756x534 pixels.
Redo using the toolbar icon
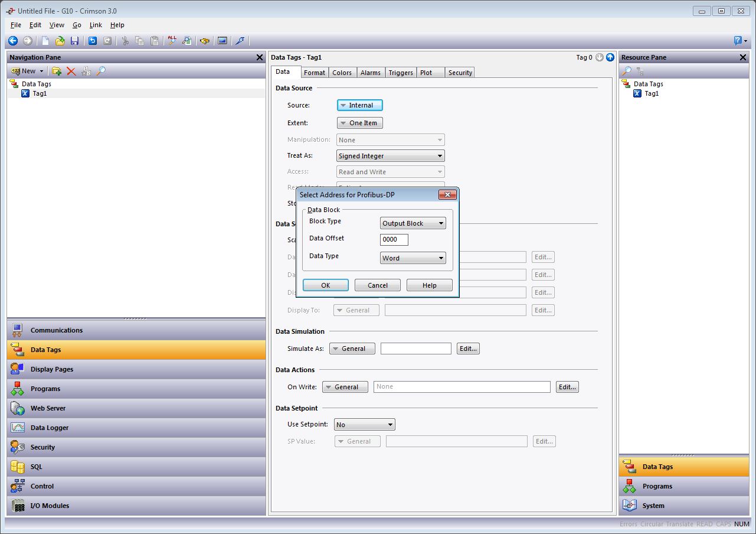click(x=107, y=41)
